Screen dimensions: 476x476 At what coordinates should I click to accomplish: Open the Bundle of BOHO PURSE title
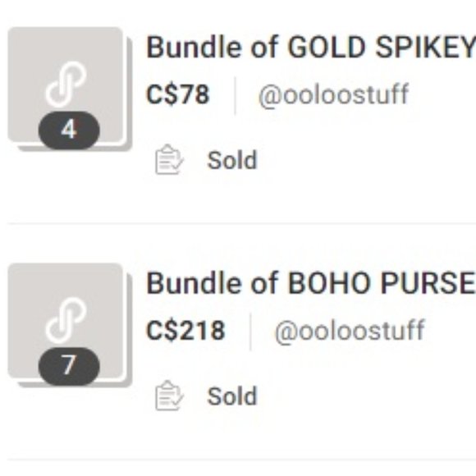pyautogui.click(x=311, y=283)
